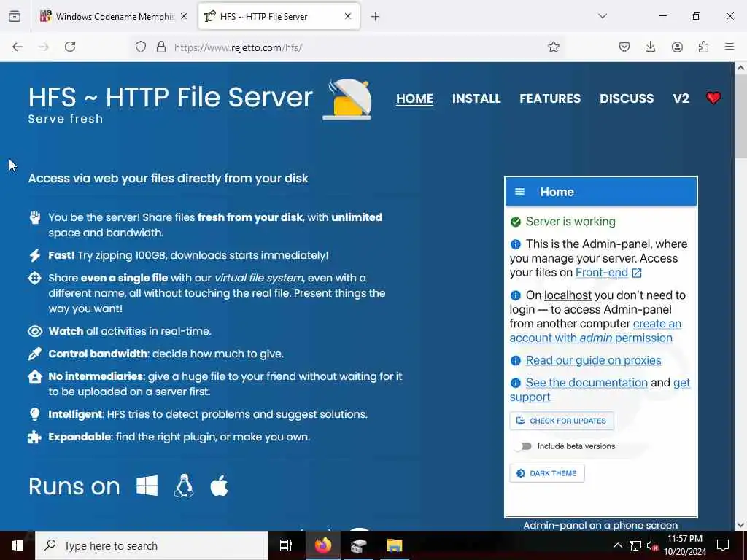Open Task View on the taskbar

[x=285, y=545]
